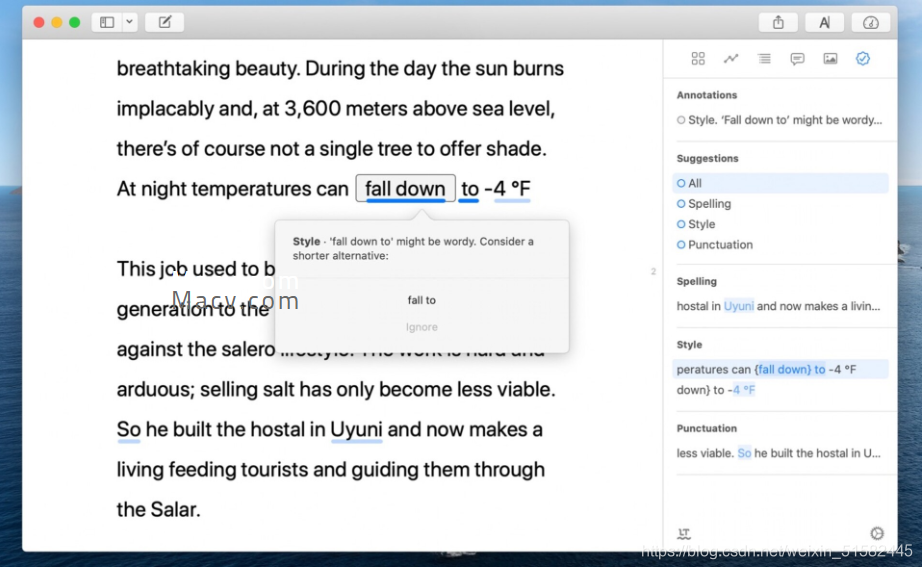Switch to the grid overview panel tab

click(698, 58)
